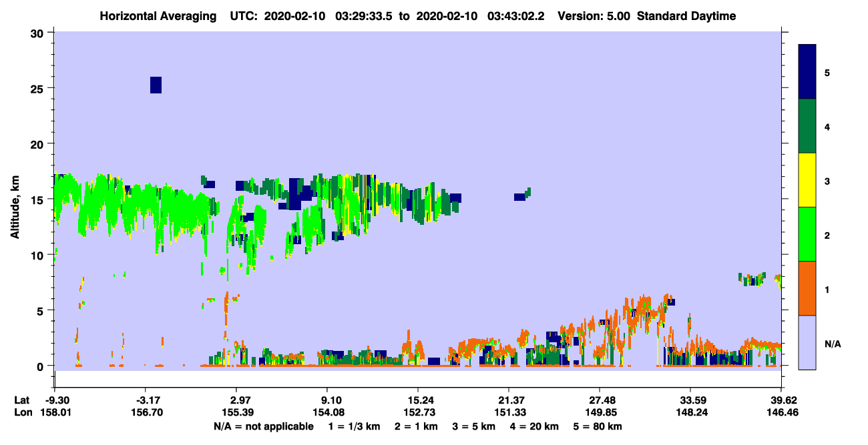This screenshot has height=445, width=868.
Task: Click the isolated dark blue block at 25 km
Action: (x=156, y=85)
